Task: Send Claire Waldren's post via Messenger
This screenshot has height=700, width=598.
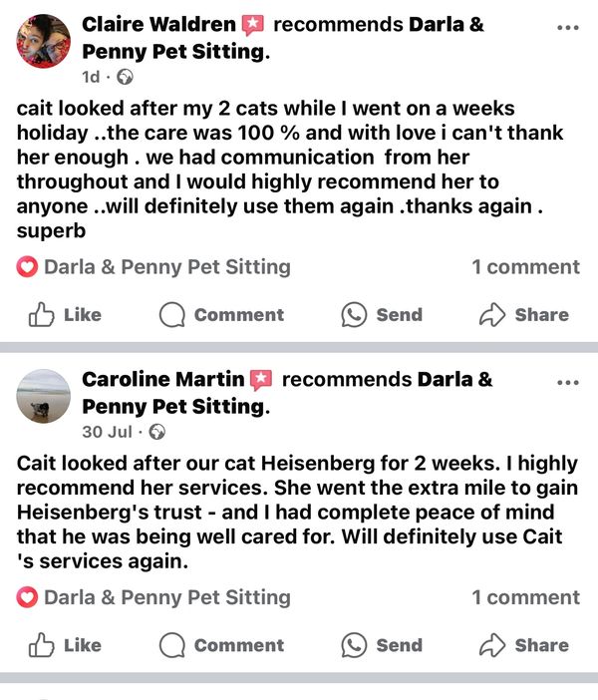Action: 382,315
